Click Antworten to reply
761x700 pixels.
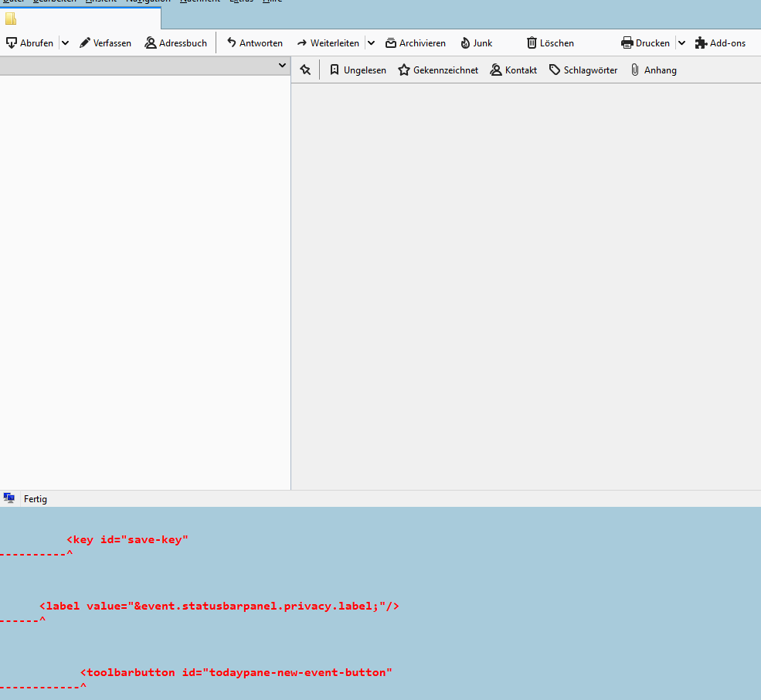[x=254, y=43]
